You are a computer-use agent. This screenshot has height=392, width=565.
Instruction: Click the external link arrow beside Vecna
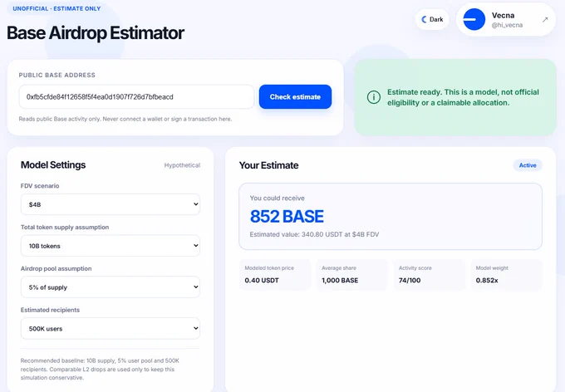pos(545,20)
